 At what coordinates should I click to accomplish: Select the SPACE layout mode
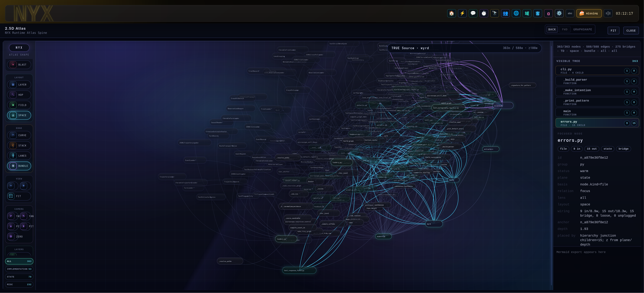point(19,115)
